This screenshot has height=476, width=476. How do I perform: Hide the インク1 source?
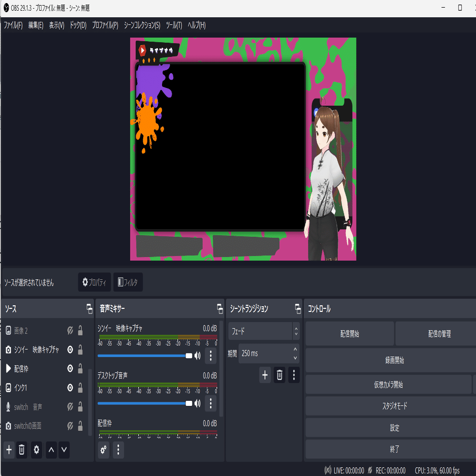pos(70,388)
